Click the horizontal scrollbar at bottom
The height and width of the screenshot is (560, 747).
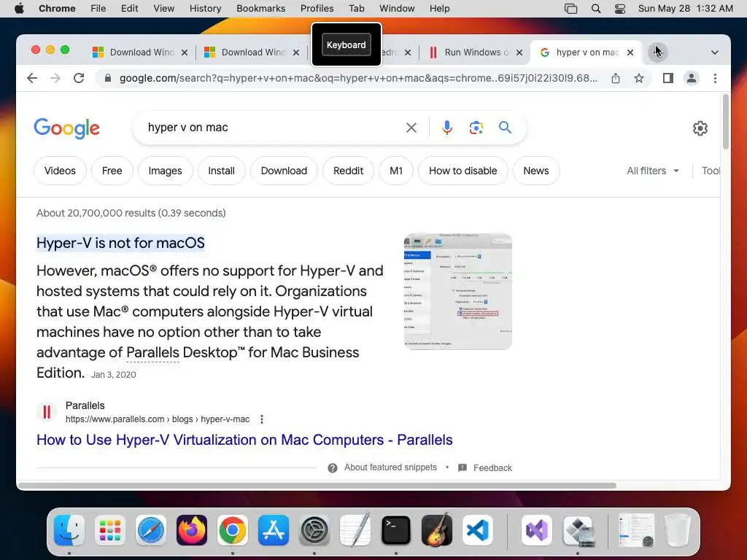(317, 485)
